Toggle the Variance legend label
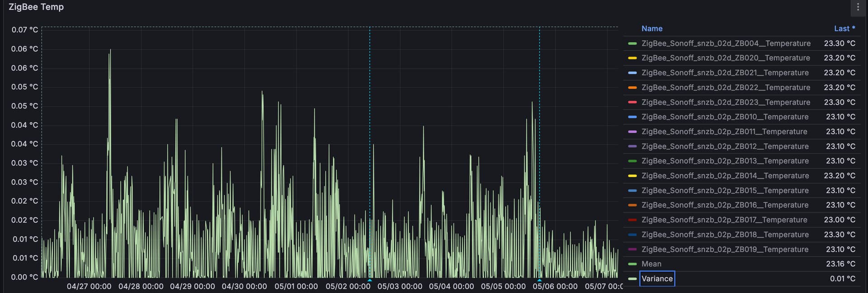This screenshot has height=293, width=868. [657, 279]
